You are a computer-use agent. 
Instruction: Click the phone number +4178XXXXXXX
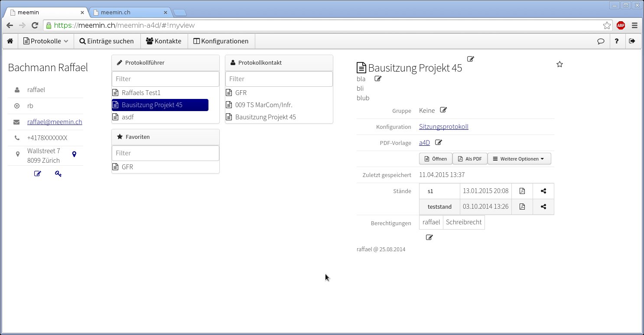coord(47,138)
